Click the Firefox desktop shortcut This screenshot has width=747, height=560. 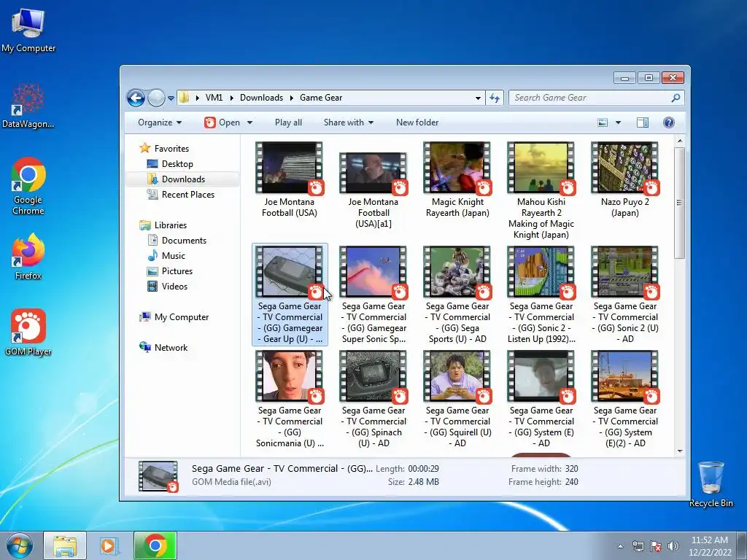click(x=28, y=257)
